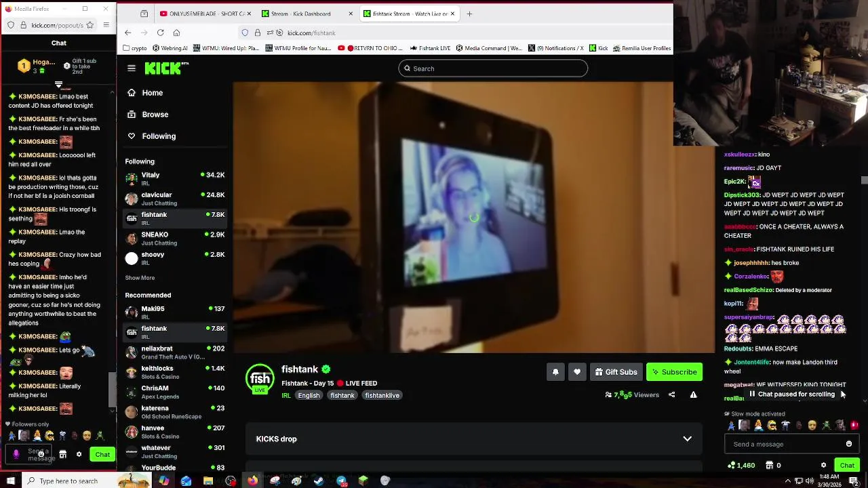Click the Chat button in popout window
The height and width of the screenshot is (488, 868).
(102, 455)
